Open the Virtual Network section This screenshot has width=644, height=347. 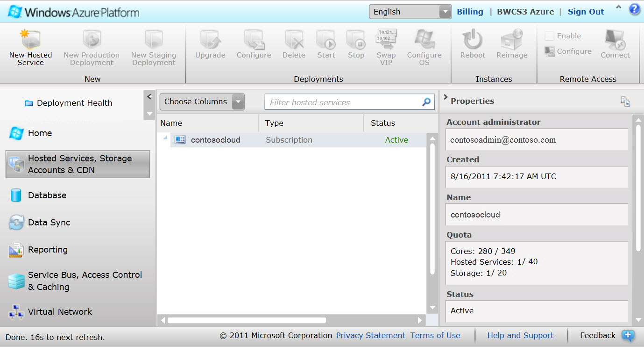tap(50, 312)
